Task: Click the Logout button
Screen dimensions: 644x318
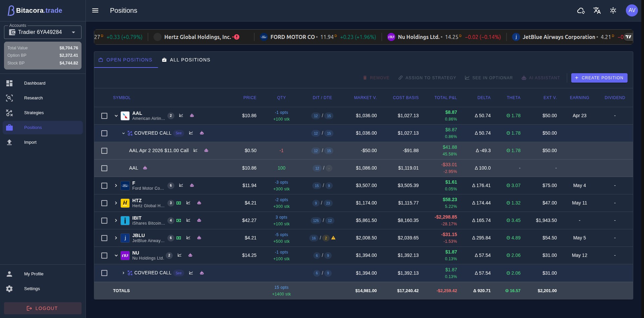Action: 43,308
